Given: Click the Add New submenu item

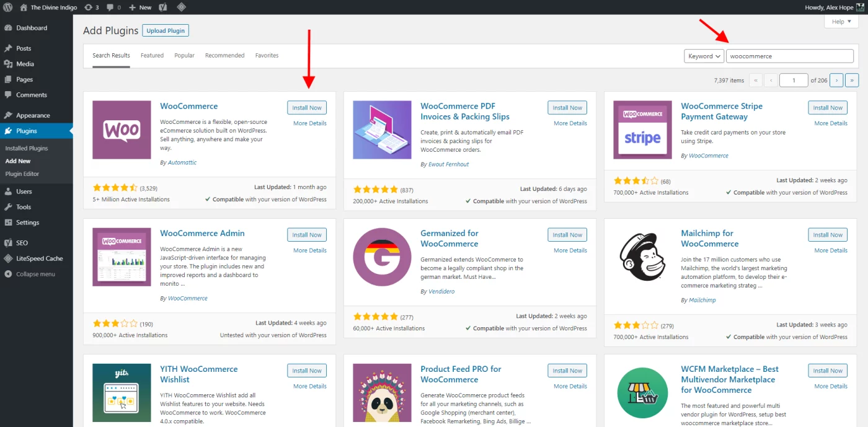Looking at the screenshot, I should coord(18,161).
